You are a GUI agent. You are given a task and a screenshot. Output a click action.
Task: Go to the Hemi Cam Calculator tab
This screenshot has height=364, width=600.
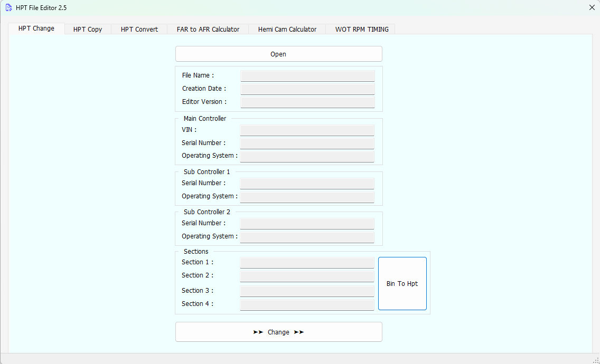click(x=287, y=30)
